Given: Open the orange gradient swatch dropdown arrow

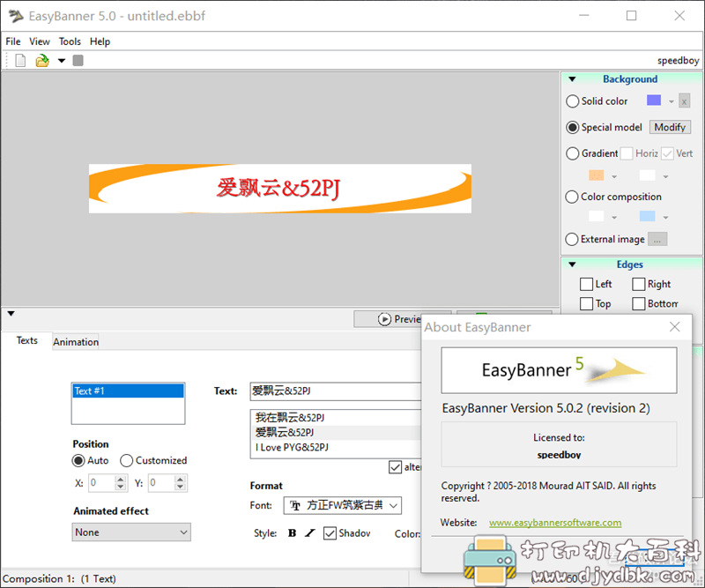Looking at the screenshot, I should 614,177.
